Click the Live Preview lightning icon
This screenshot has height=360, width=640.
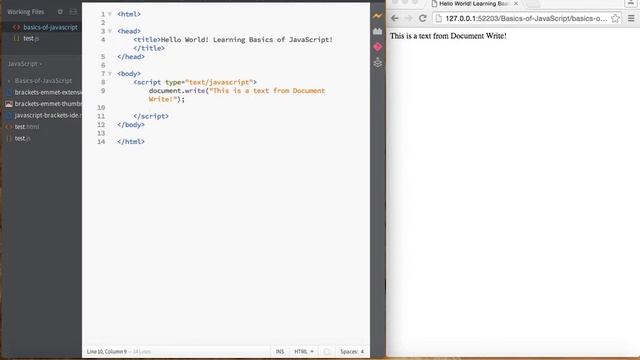point(378,16)
